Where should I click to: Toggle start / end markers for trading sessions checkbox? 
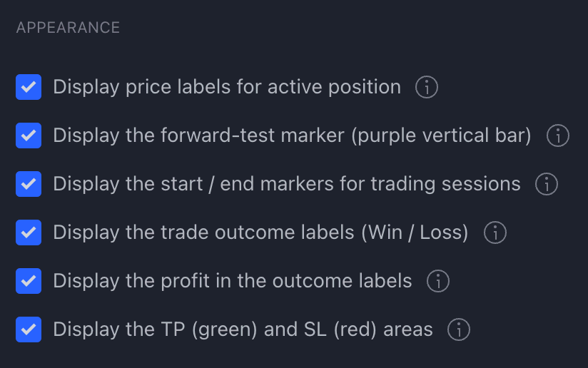point(29,184)
